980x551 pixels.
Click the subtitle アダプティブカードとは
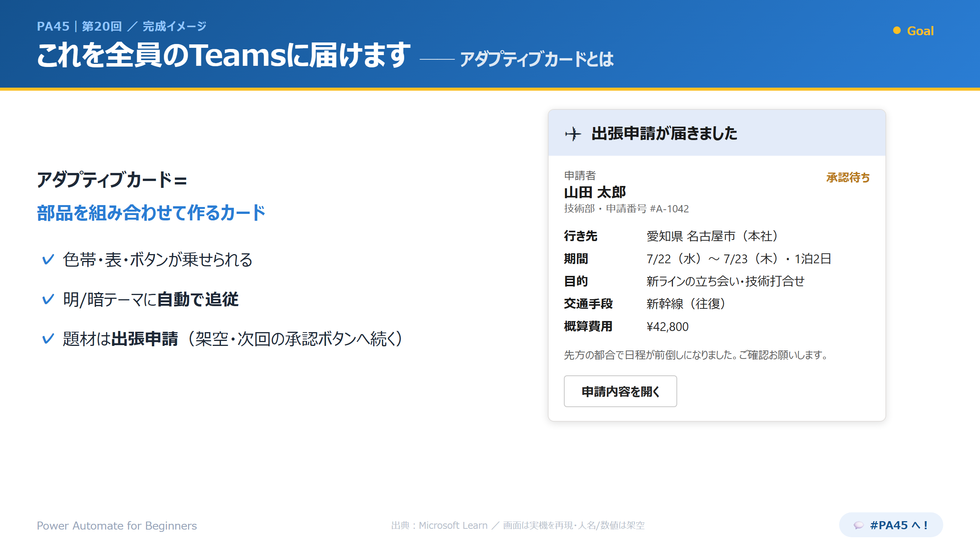coord(537,59)
